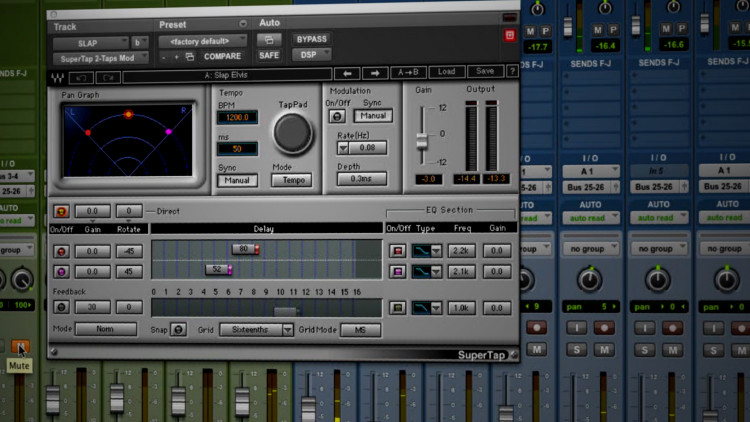Click the Save button
This screenshot has height=422, width=750.
(x=485, y=71)
